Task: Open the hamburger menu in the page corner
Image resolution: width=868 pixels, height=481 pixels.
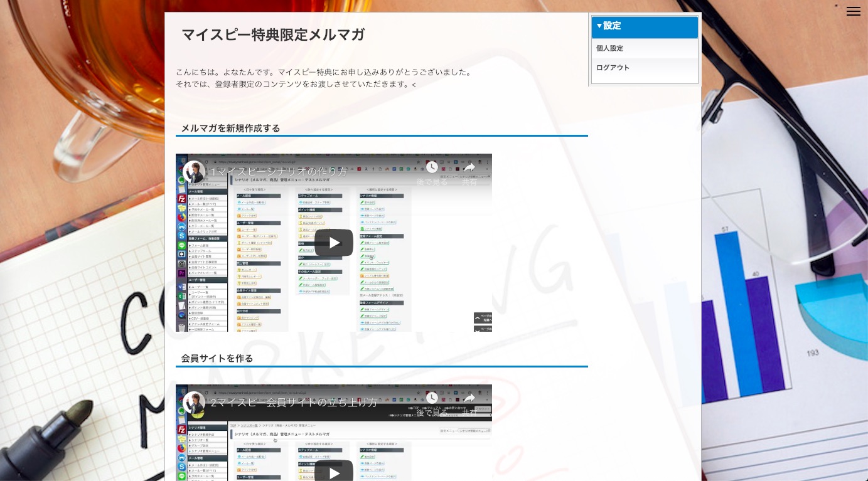Action: pyautogui.click(x=853, y=11)
